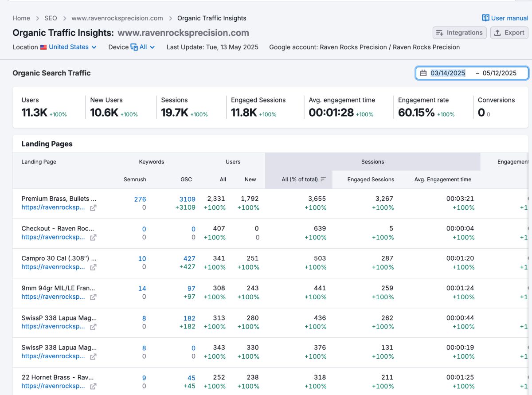This screenshot has width=532, height=395.
Task: Open www.ravenrocksprecision.com breadcrumb
Action: pyautogui.click(x=117, y=18)
